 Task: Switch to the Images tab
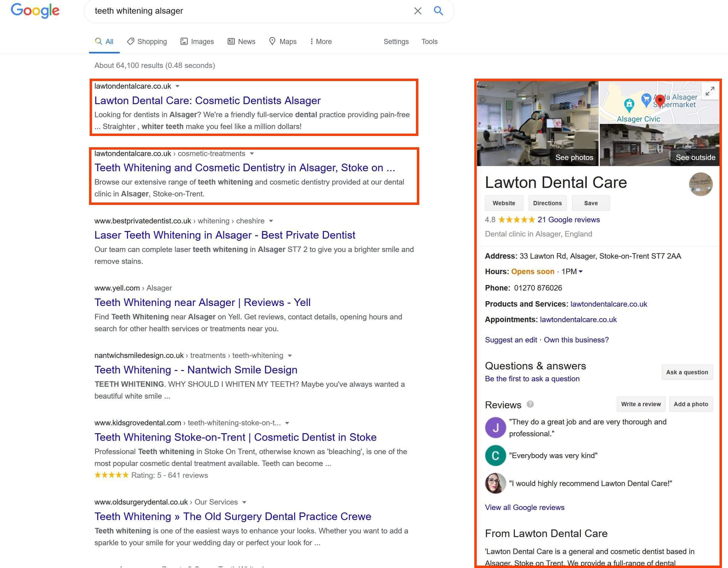click(x=197, y=42)
